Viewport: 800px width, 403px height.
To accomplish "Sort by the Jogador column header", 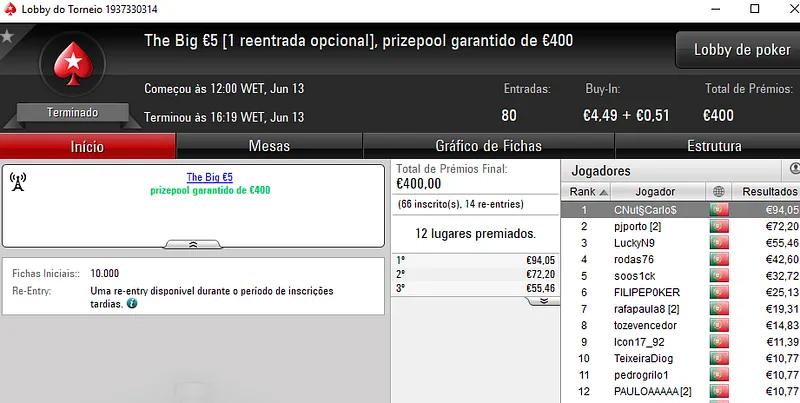I will pyautogui.click(x=655, y=192).
